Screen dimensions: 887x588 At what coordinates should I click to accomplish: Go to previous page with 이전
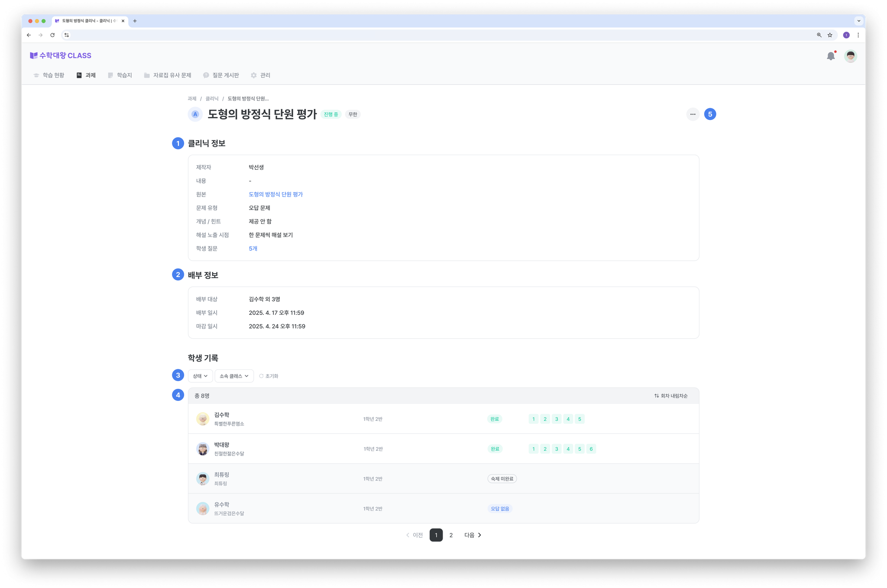(x=414, y=535)
